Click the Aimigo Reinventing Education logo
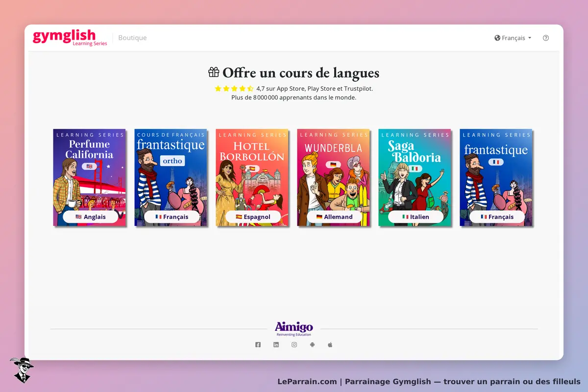 (x=294, y=329)
